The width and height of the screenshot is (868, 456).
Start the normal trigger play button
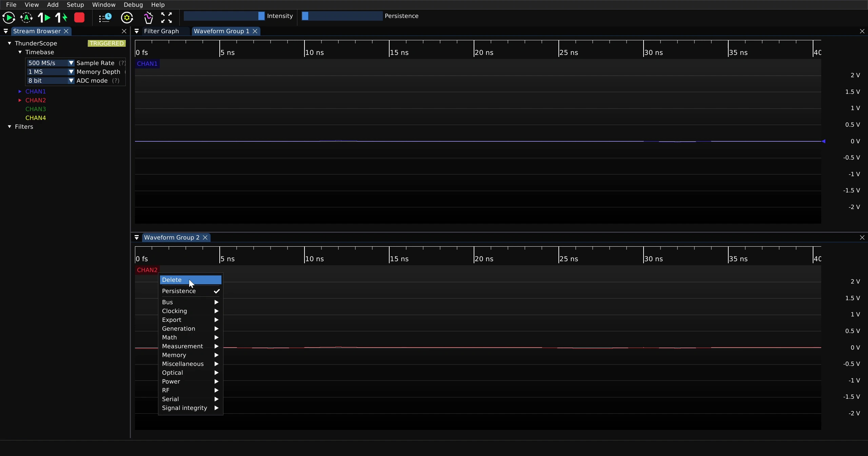tap(9, 18)
